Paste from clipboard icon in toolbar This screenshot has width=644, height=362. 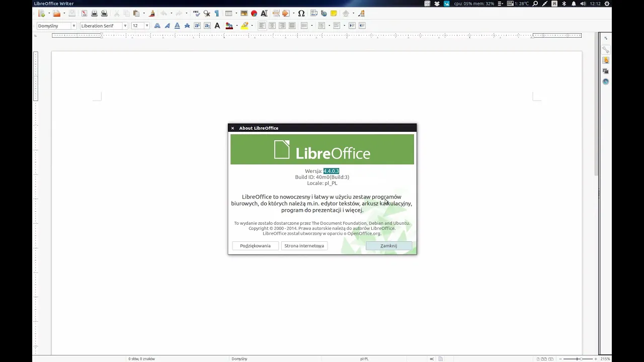pyautogui.click(x=136, y=14)
